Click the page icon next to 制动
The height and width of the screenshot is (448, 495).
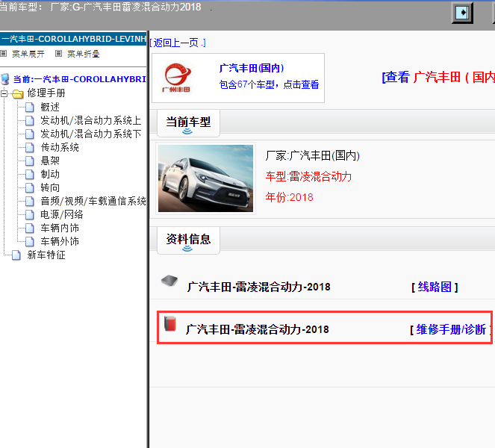click(x=30, y=174)
